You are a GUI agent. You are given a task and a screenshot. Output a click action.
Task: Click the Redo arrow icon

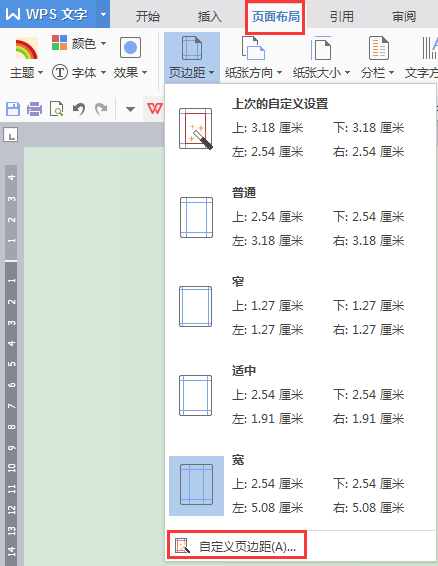click(101, 109)
